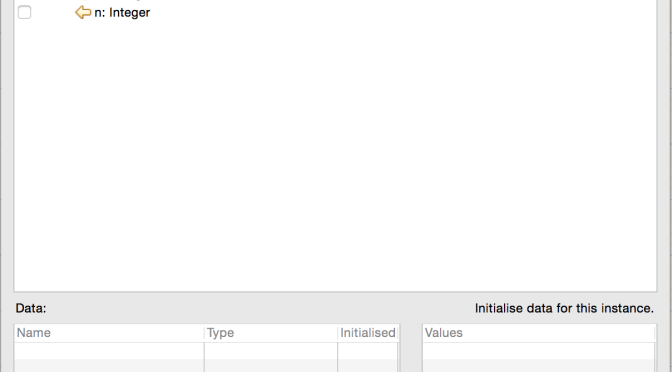Select first empty Name cell in Data table
672x372 pixels.
109,351
